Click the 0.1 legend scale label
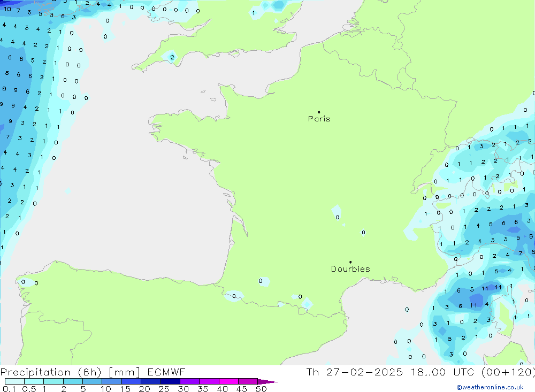 point(9,389)
